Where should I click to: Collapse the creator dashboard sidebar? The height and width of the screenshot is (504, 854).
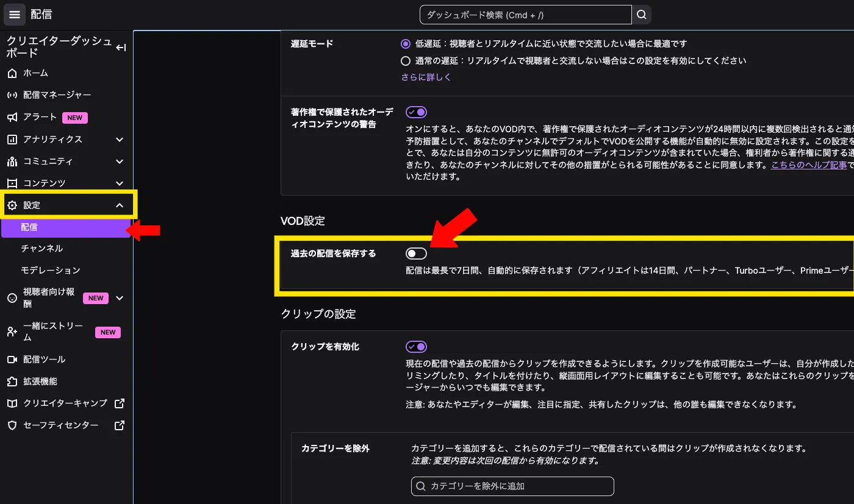click(121, 48)
